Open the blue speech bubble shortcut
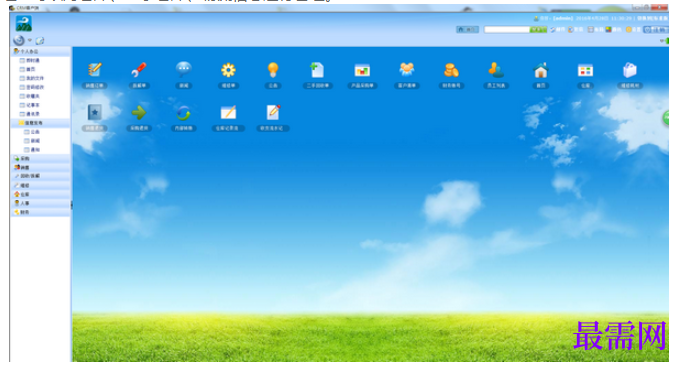Image resolution: width=685 pixels, height=367 pixels. (x=183, y=69)
